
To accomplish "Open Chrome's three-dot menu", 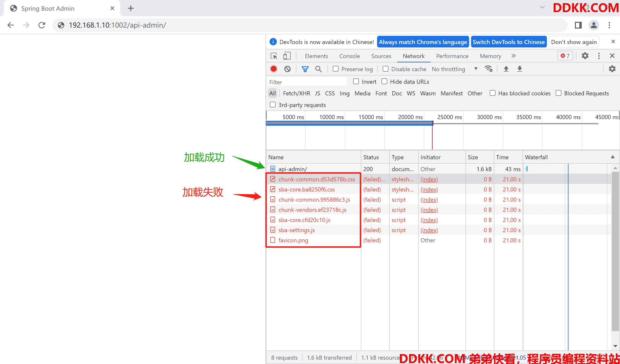I will 609,25.
